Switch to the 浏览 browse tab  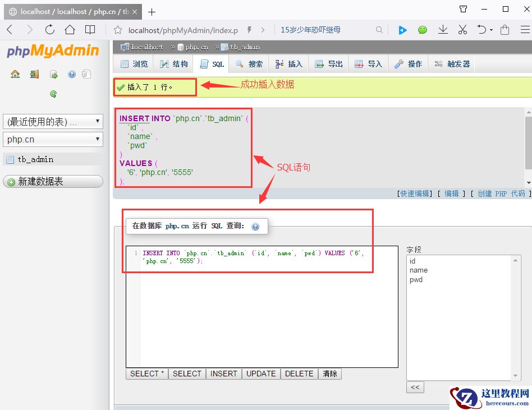click(134, 64)
